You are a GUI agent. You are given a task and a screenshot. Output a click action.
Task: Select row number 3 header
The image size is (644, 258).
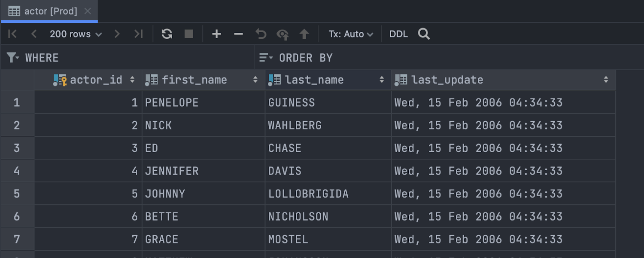coord(17,148)
